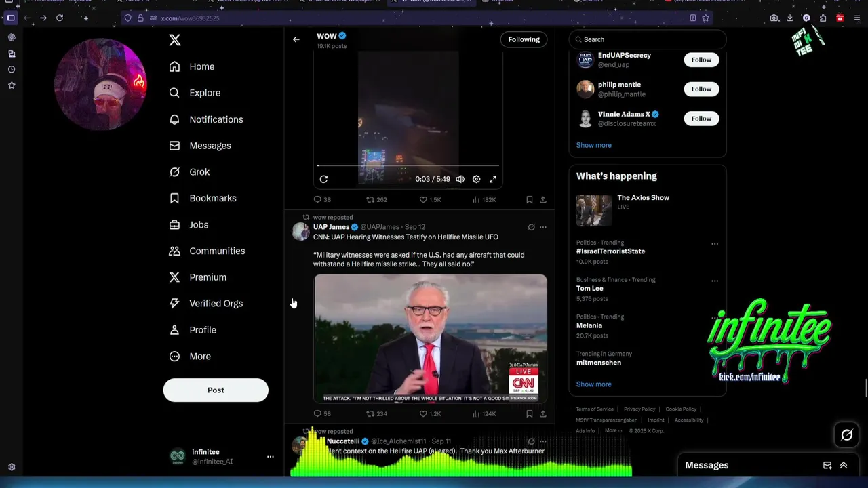This screenshot has height=488, width=868.
Task: Open browser downloads icon
Action: point(790,18)
